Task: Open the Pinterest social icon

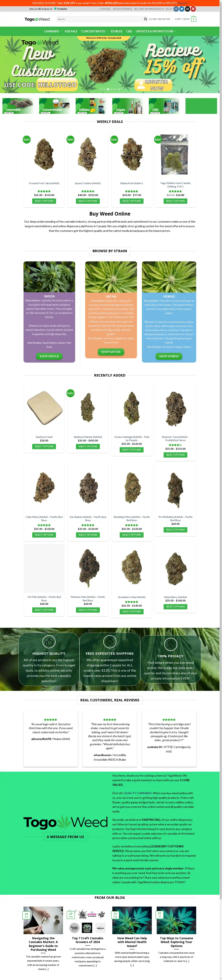Action: coord(193,9)
